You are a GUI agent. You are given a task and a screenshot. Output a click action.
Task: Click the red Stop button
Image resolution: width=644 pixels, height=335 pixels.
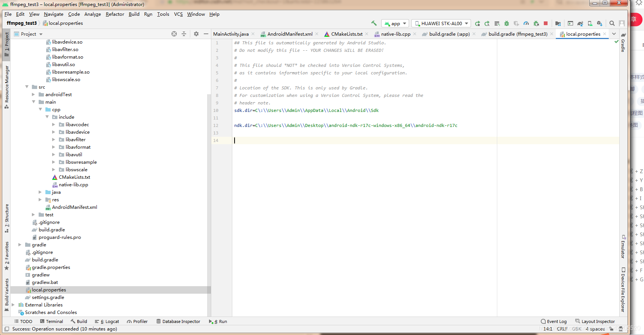click(x=546, y=23)
